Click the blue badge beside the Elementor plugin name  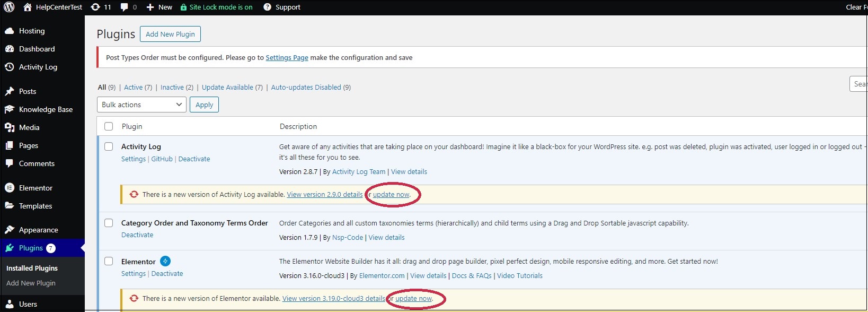165,261
